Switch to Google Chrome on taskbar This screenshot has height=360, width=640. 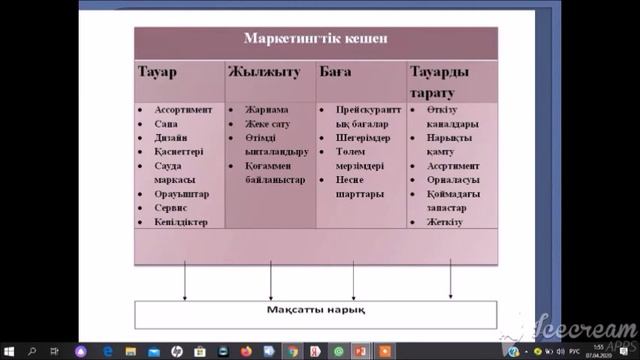(x=292, y=351)
